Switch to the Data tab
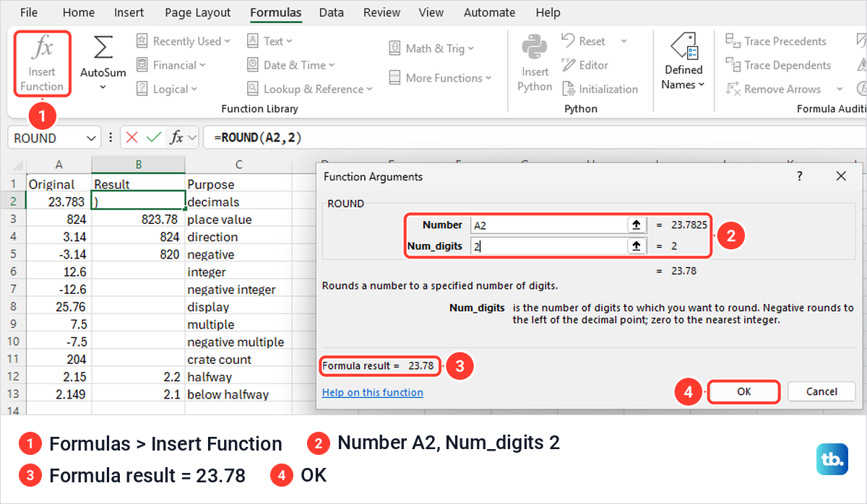Image resolution: width=867 pixels, height=504 pixels. pyautogui.click(x=332, y=12)
